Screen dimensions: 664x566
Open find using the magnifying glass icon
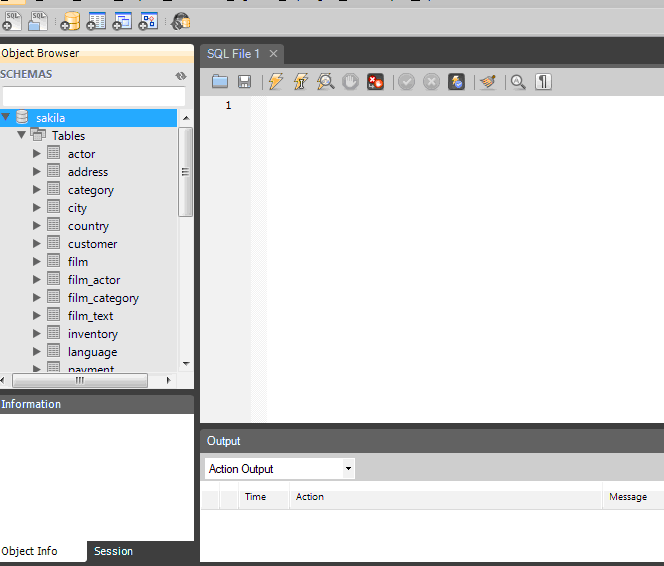tap(518, 82)
